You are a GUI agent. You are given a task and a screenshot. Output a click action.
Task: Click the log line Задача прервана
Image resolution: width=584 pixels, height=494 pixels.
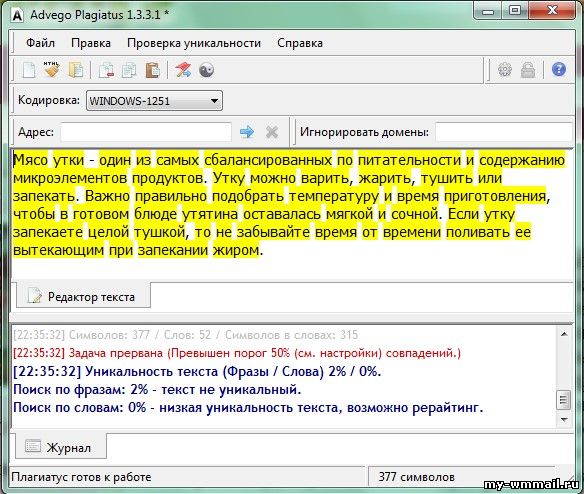(237, 353)
